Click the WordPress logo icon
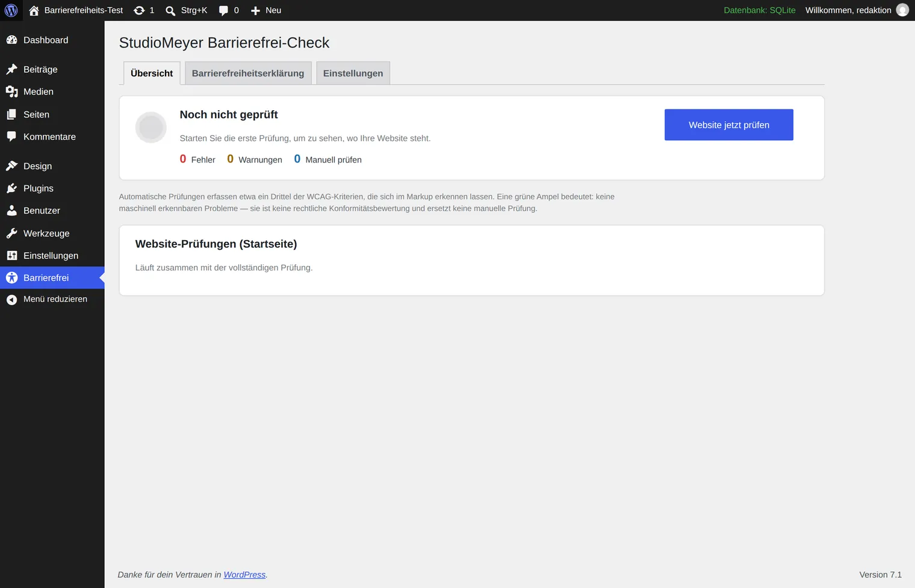This screenshot has width=915, height=588. click(11, 10)
